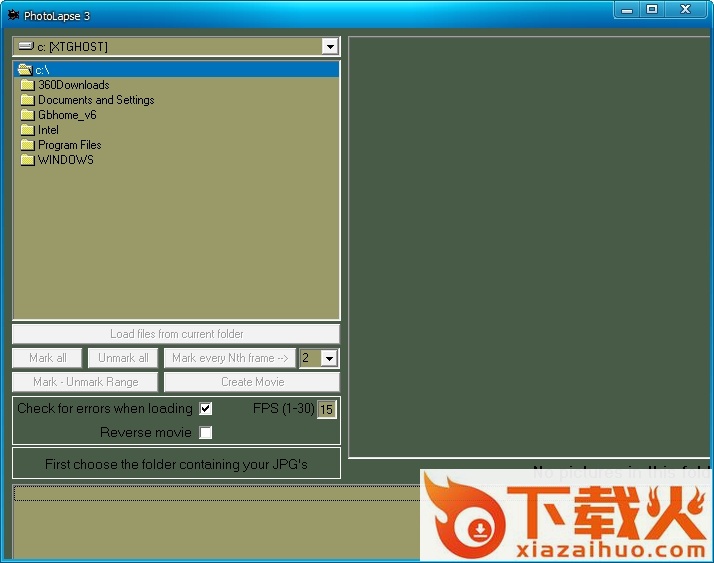Disable Check for errors when loading
This screenshot has height=563, width=714.
pyautogui.click(x=206, y=408)
